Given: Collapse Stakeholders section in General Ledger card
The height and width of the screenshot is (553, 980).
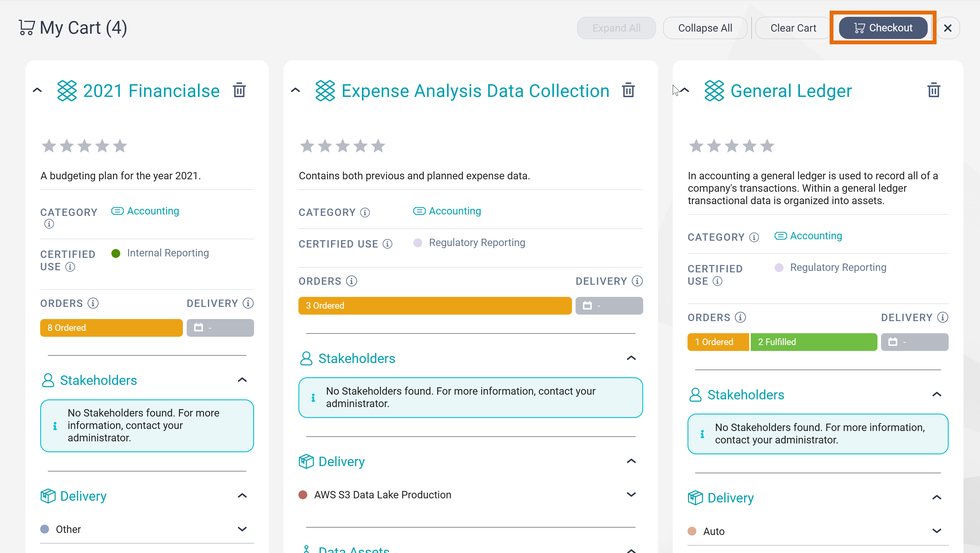Looking at the screenshot, I should [x=937, y=394].
